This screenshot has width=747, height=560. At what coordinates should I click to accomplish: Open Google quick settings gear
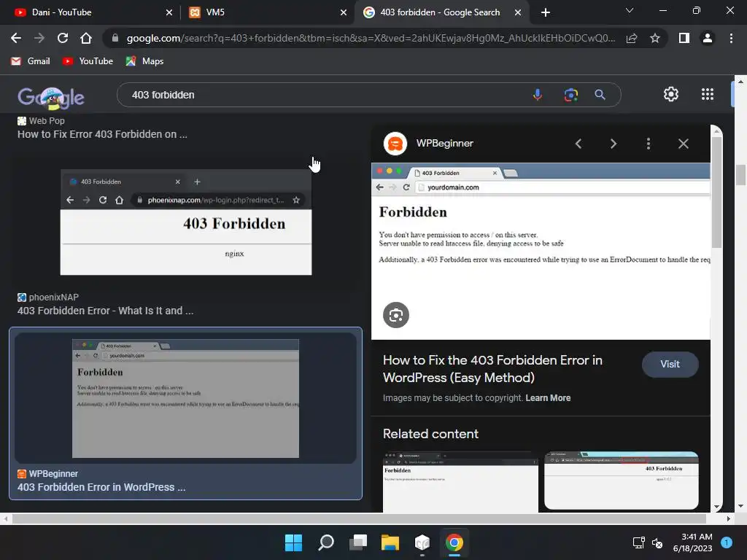pyautogui.click(x=671, y=94)
